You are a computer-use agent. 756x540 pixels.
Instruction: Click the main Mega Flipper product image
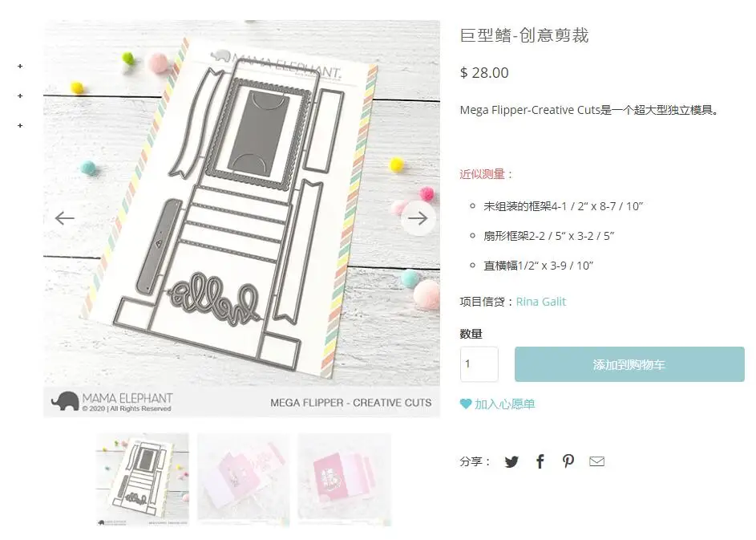coord(241,218)
